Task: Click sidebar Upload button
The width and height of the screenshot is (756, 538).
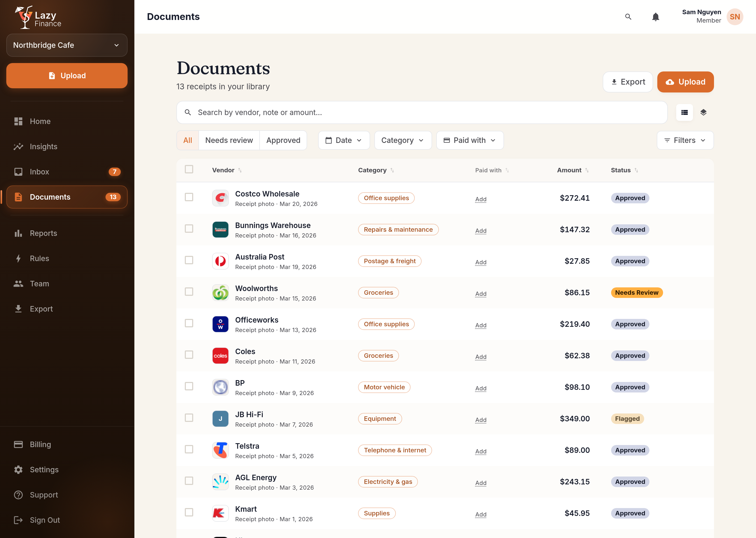Action: 67,76
